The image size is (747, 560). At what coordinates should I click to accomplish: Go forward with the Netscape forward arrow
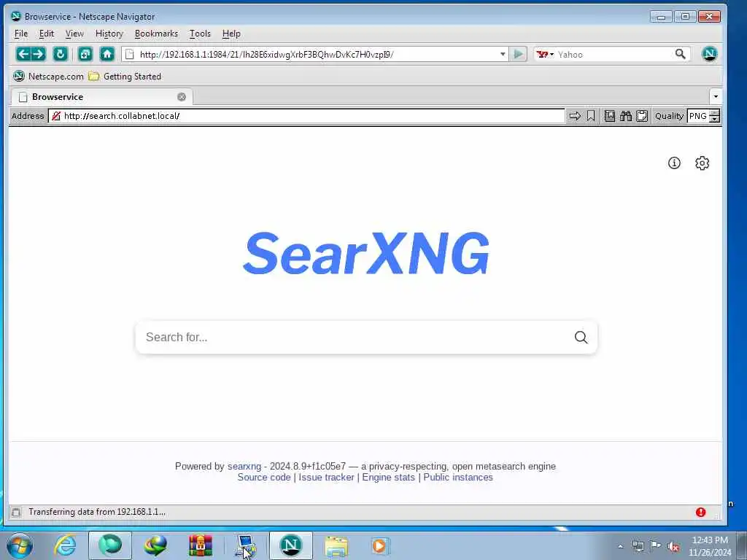point(39,54)
